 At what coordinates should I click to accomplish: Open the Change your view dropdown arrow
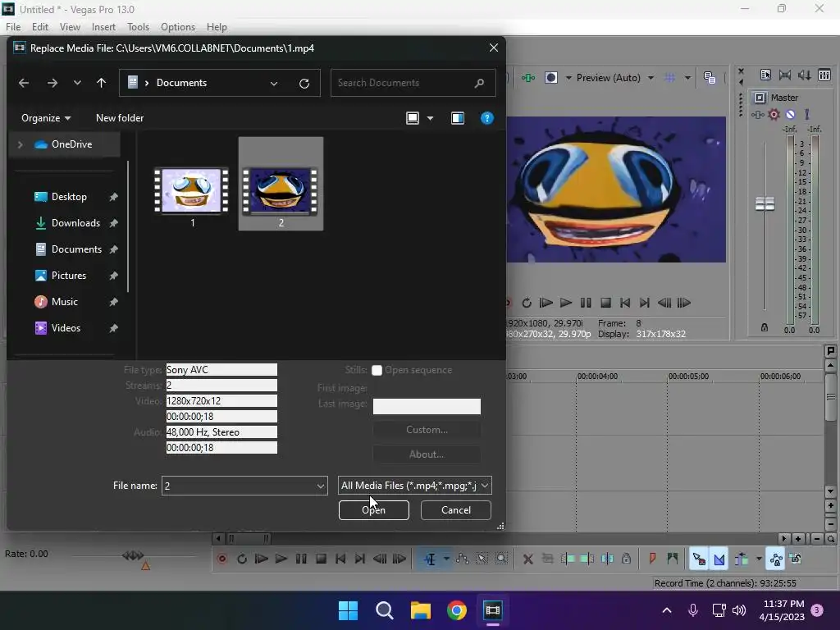coord(430,118)
